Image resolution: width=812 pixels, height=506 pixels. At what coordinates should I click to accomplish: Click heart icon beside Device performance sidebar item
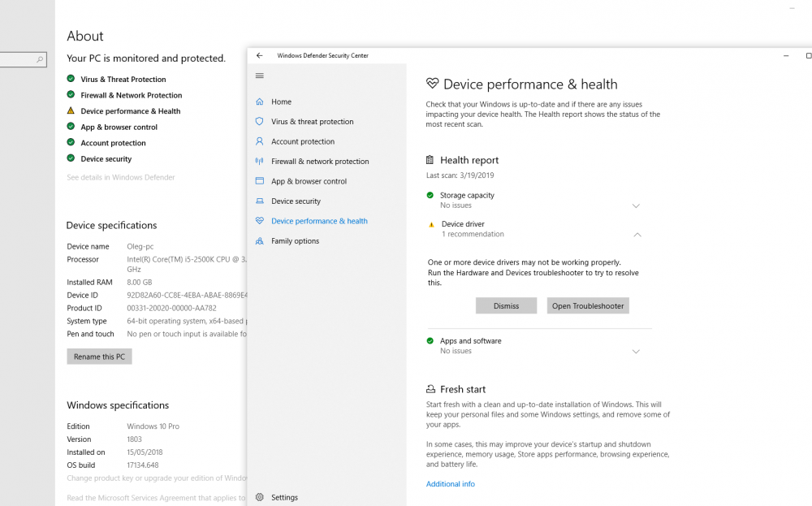[260, 221]
